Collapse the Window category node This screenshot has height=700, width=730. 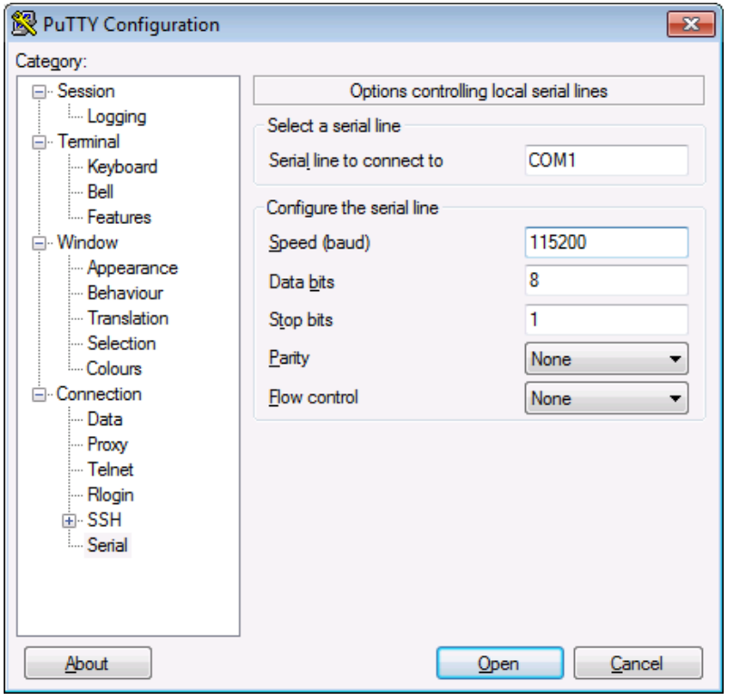click(x=39, y=243)
